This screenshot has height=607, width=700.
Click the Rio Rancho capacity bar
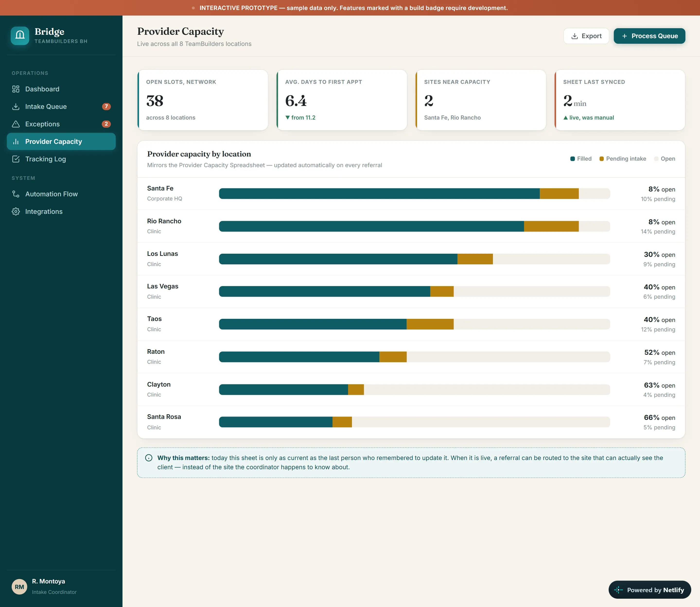[x=414, y=226]
